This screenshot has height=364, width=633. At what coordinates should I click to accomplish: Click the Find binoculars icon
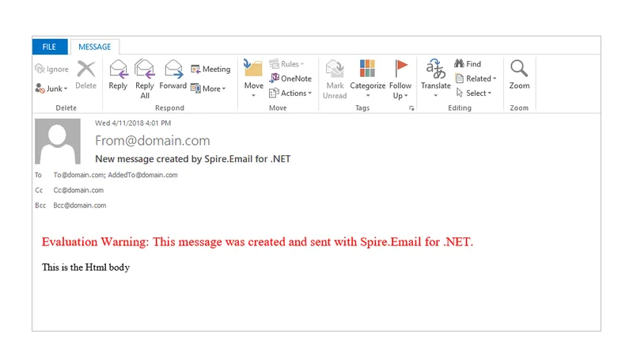(x=459, y=64)
